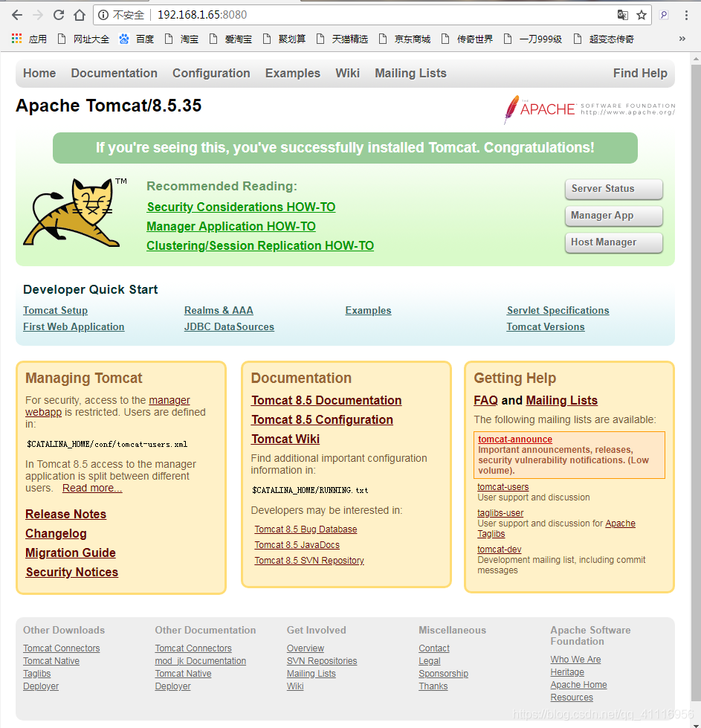Open the 淘宝 bookmark

pos(181,39)
